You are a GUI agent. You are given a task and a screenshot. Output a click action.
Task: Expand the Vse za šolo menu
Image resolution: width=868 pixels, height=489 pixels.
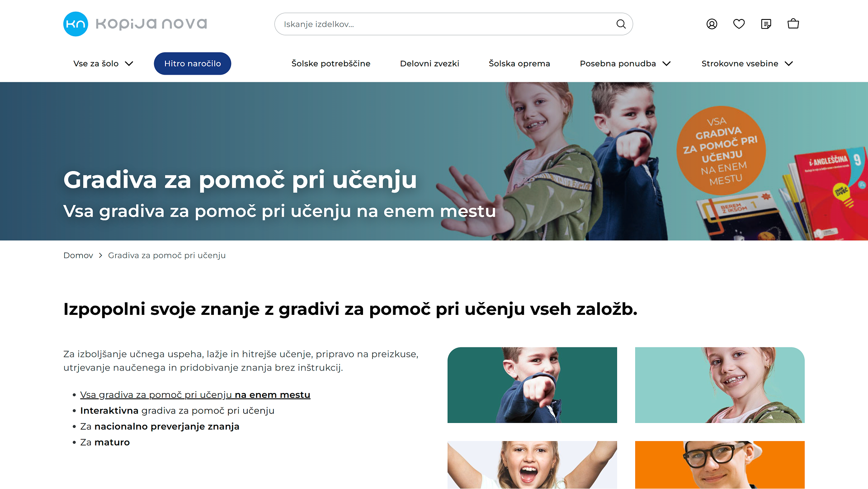[103, 64]
